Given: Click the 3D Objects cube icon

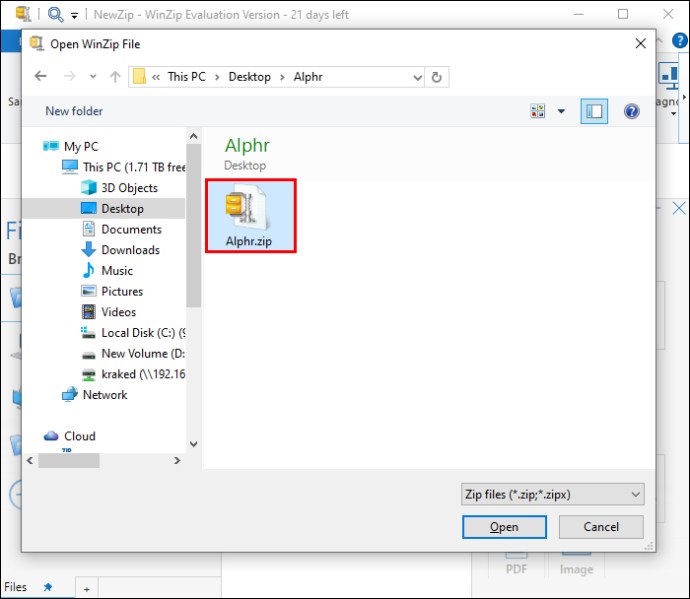Looking at the screenshot, I should (89, 187).
